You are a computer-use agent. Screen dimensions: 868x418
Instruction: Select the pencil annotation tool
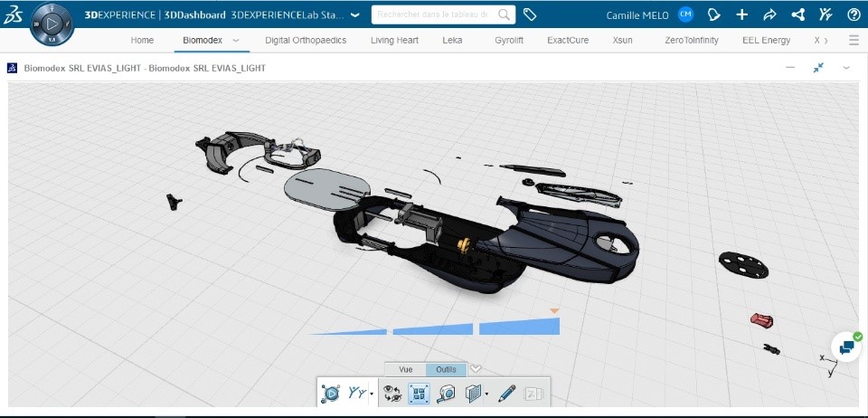pos(506,393)
